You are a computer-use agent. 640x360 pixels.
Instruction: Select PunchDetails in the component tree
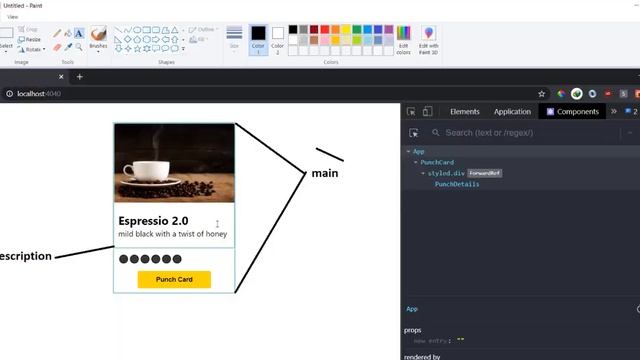click(x=457, y=184)
